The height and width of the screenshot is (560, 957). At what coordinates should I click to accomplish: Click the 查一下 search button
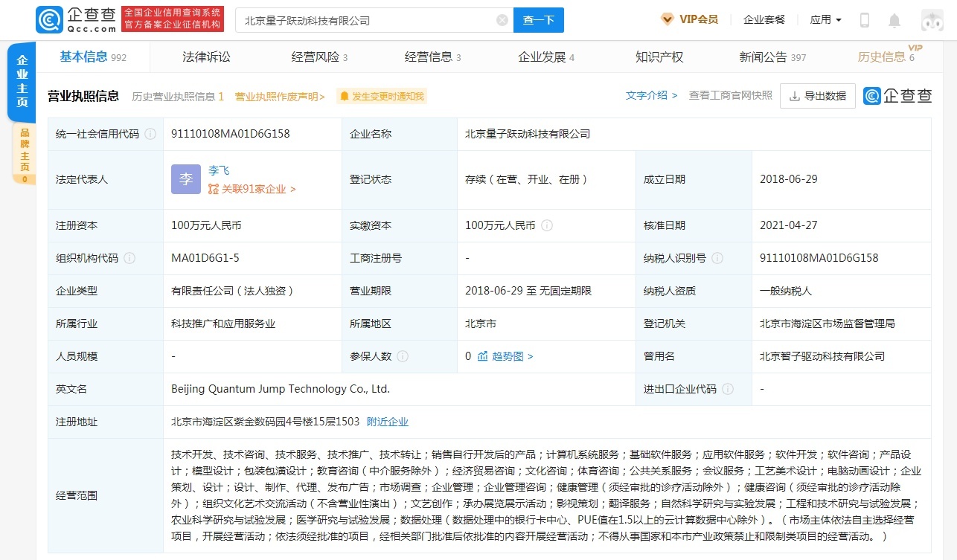(x=539, y=20)
